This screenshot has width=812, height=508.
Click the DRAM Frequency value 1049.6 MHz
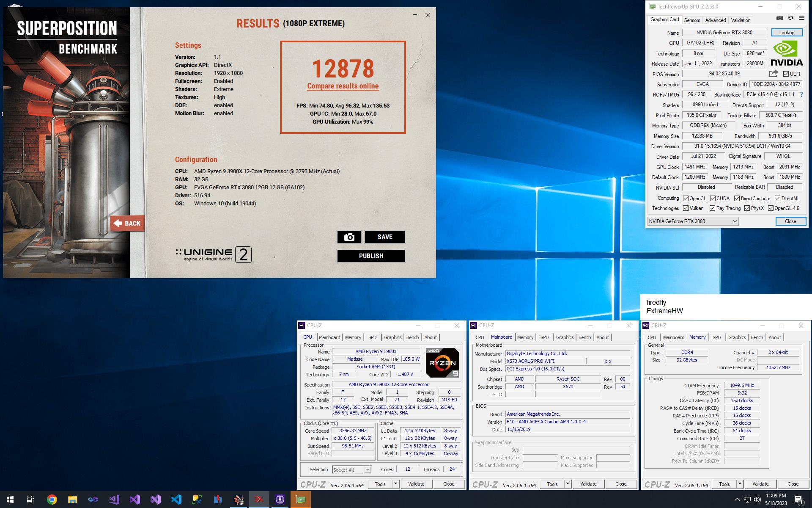coord(742,385)
